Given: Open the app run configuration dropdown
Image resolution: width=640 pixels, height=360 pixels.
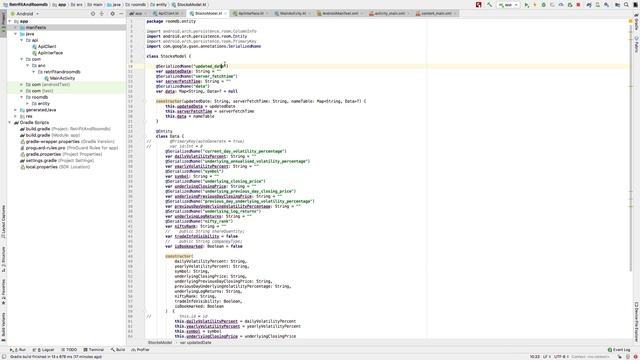Looking at the screenshot, I should [x=508, y=5].
